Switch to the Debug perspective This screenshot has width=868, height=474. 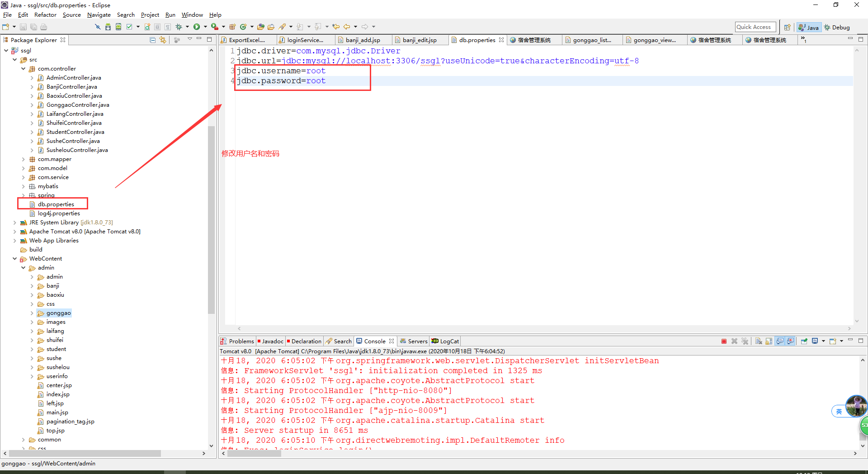(x=837, y=28)
